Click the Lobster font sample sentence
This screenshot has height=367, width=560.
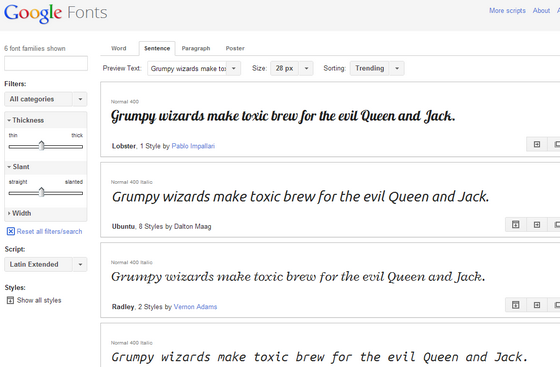[x=283, y=116]
